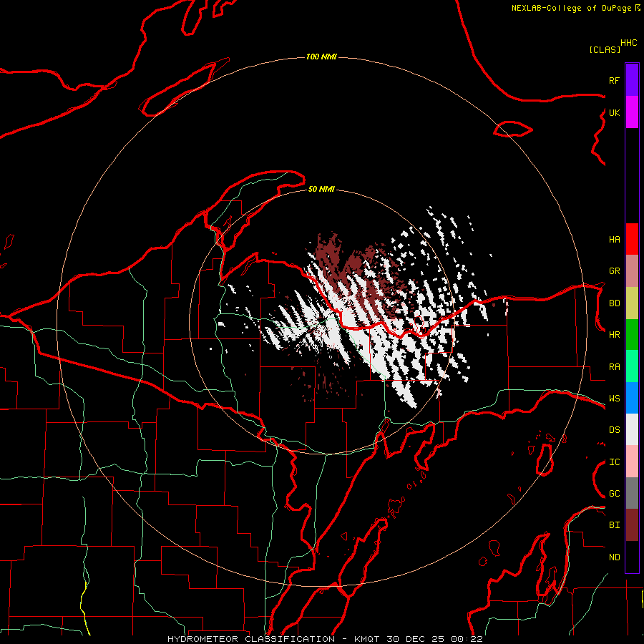Click the "DS" legend label

click(x=614, y=429)
